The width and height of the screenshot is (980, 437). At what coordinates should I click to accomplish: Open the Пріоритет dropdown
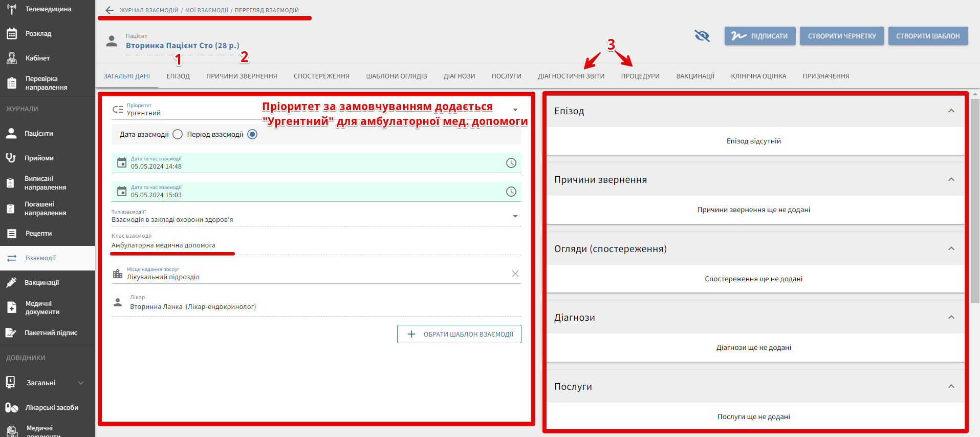coord(515,110)
